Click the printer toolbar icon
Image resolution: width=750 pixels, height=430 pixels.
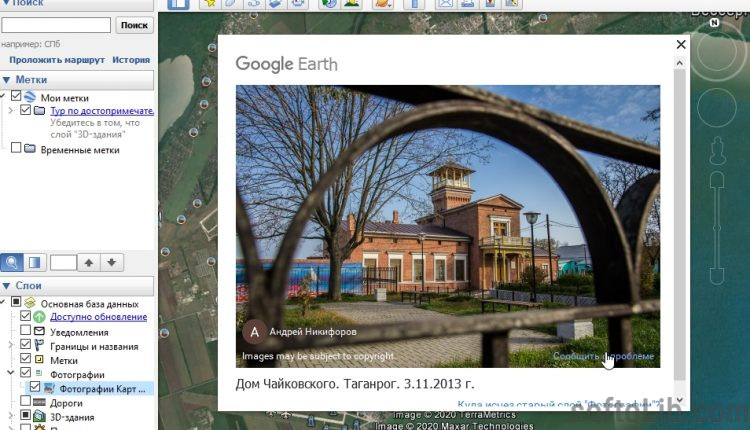[x=467, y=4]
